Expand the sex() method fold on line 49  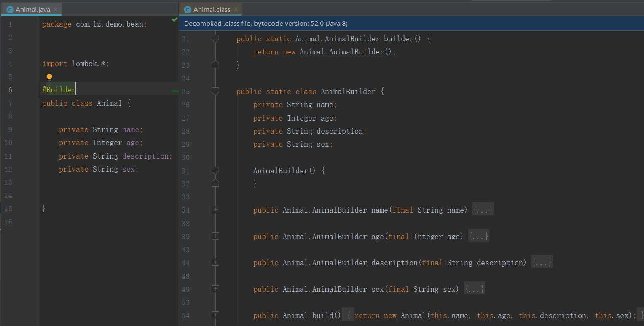[x=215, y=289]
